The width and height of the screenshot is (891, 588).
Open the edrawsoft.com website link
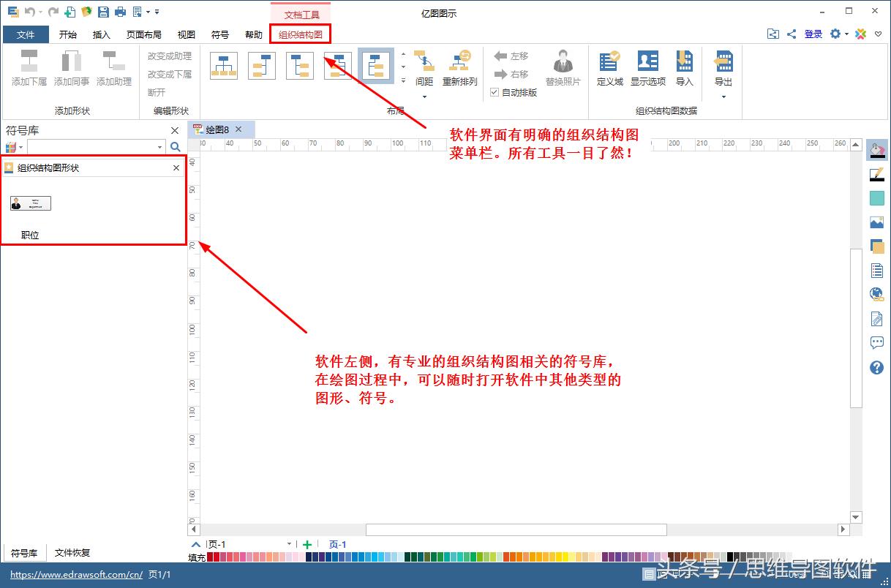pyautogui.click(x=76, y=575)
